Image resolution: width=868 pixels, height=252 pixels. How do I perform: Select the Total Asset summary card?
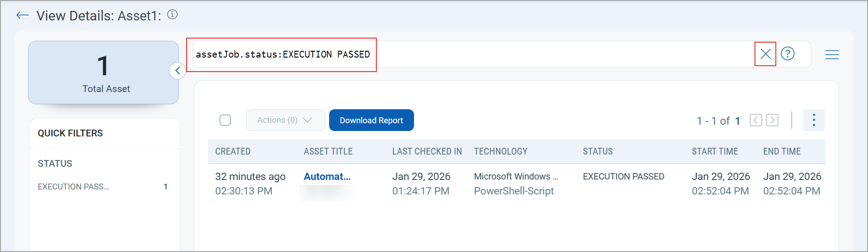coord(104,73)
